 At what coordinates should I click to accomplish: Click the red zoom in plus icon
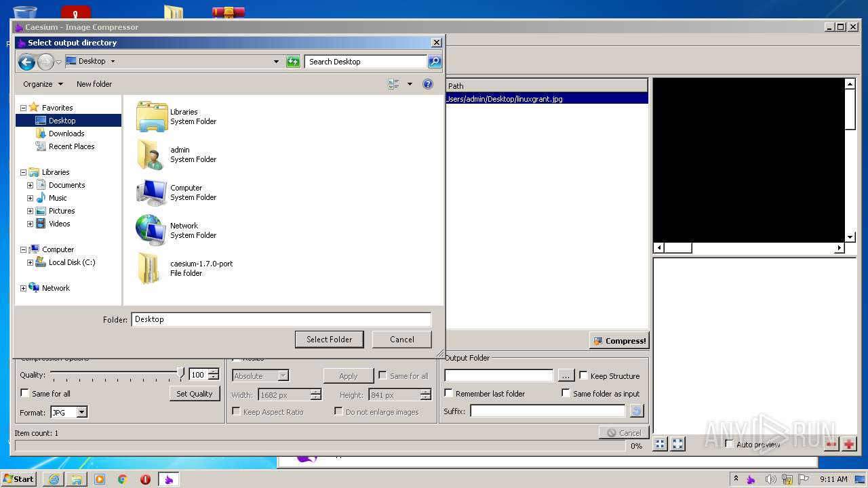click(848, 444)
